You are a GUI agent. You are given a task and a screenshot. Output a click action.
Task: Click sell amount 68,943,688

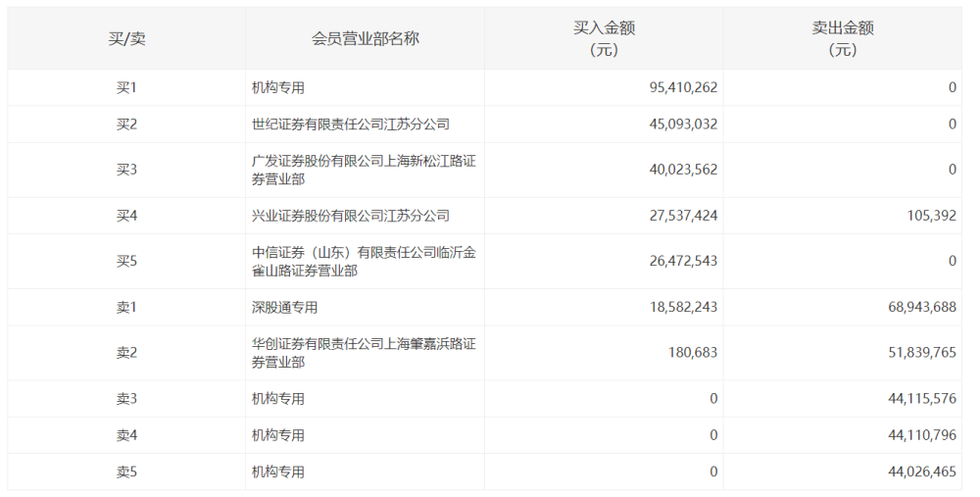click(x=922, y=307)
